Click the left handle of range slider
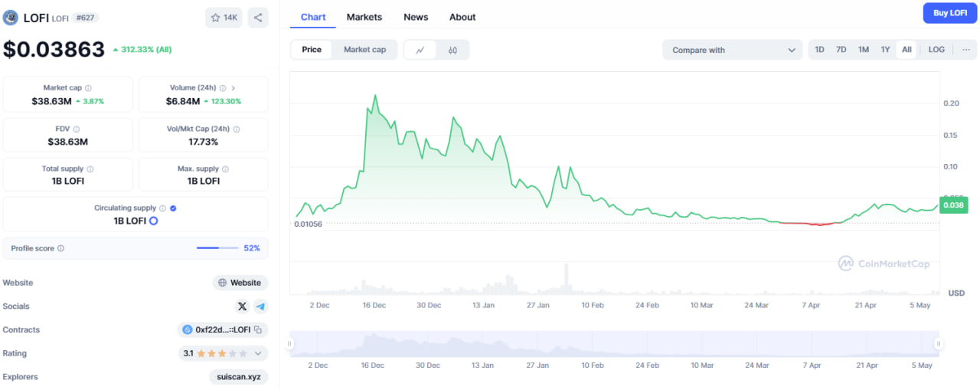Image resolution: width=980 pixels, height=390 pixels. 289,344
